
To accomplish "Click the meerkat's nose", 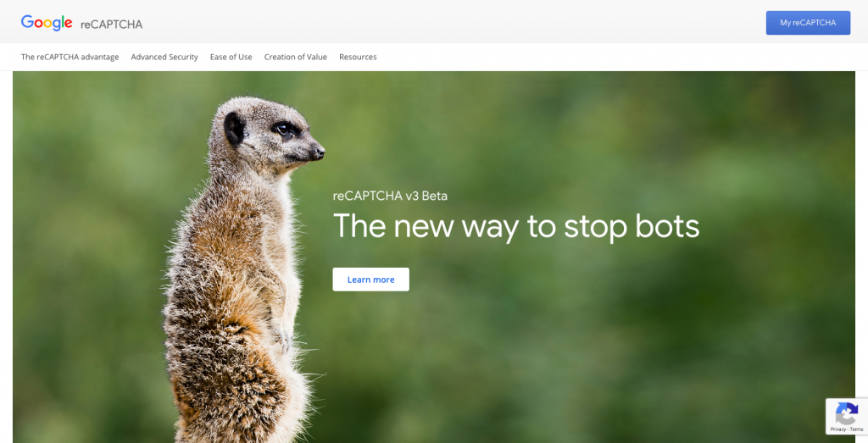I will coord(318,152).
